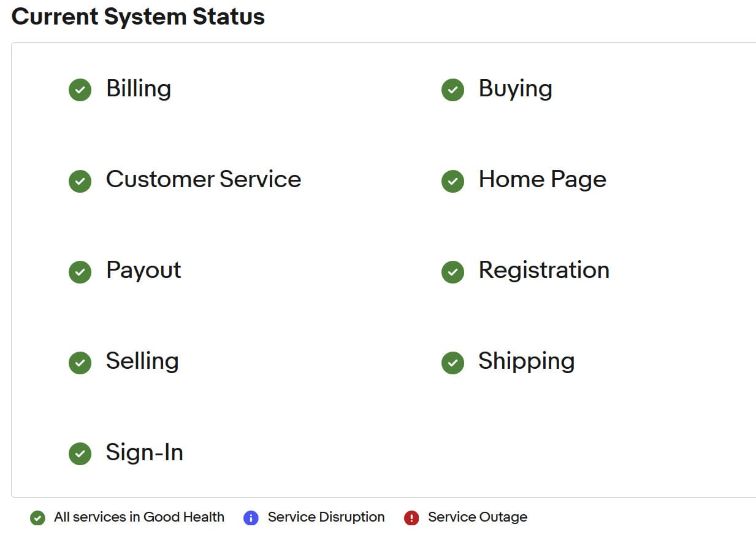
Task: Click the status icon next to Selling
Action: coord(80,363)
